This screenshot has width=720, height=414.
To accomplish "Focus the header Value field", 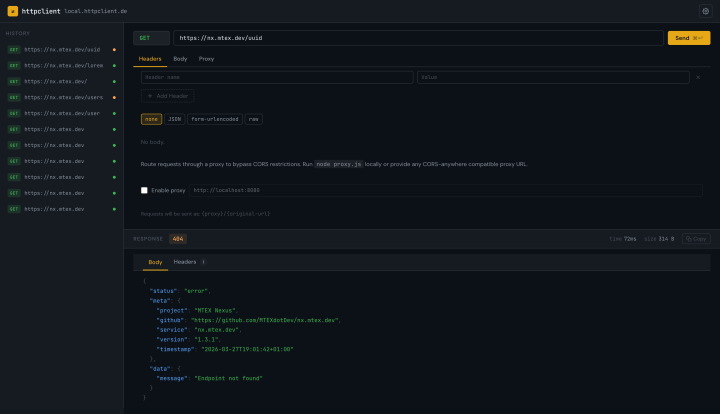I will [553, 78].
